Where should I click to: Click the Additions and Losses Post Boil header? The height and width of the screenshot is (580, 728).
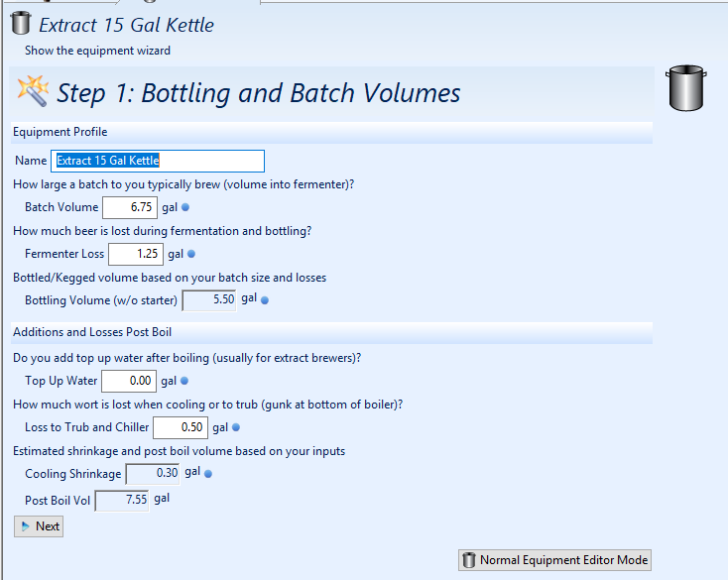[x=331, y=332]
